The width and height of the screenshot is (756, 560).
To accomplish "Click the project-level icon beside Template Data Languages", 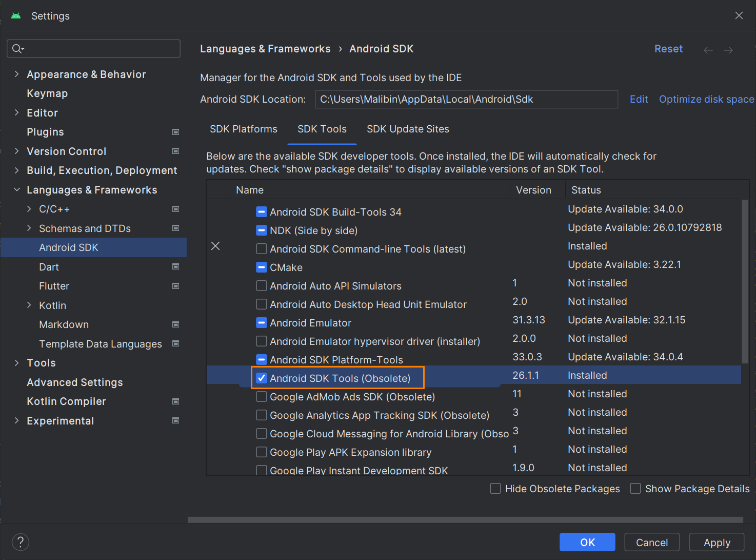I will 176,343.
